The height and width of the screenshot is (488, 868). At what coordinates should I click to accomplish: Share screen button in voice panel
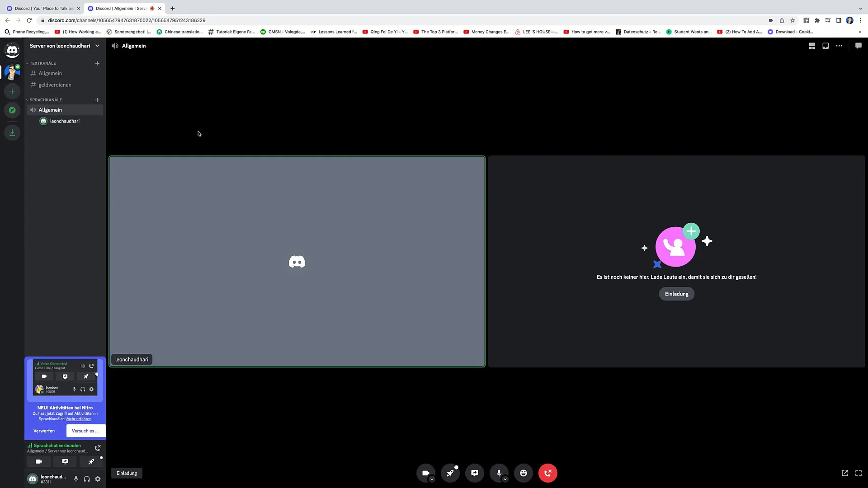point(65,461)
